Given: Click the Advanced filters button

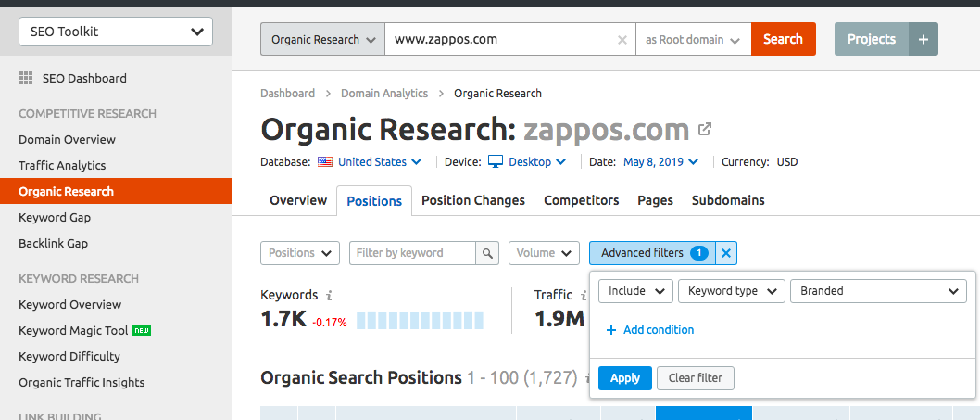Looking at the screenshot, I should [652, 253].
